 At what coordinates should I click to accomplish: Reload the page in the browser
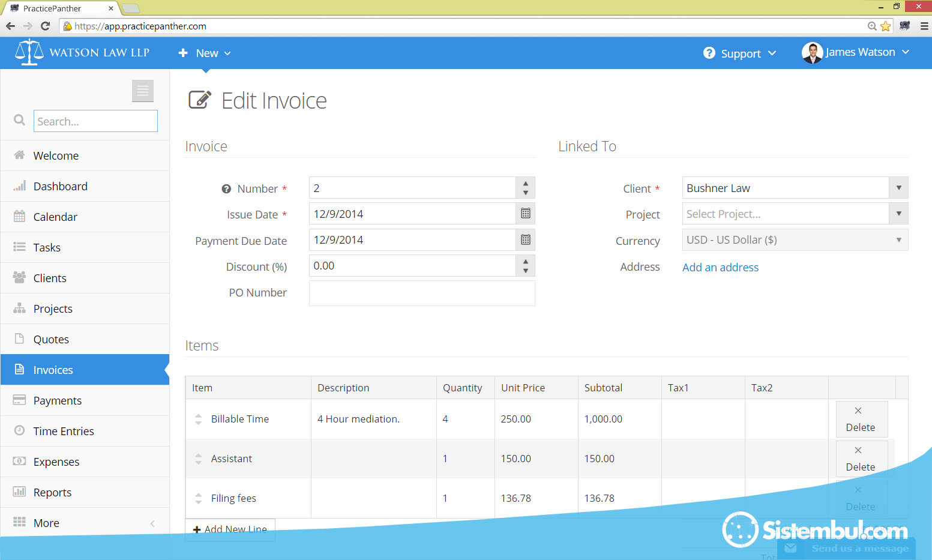point(45,26)
